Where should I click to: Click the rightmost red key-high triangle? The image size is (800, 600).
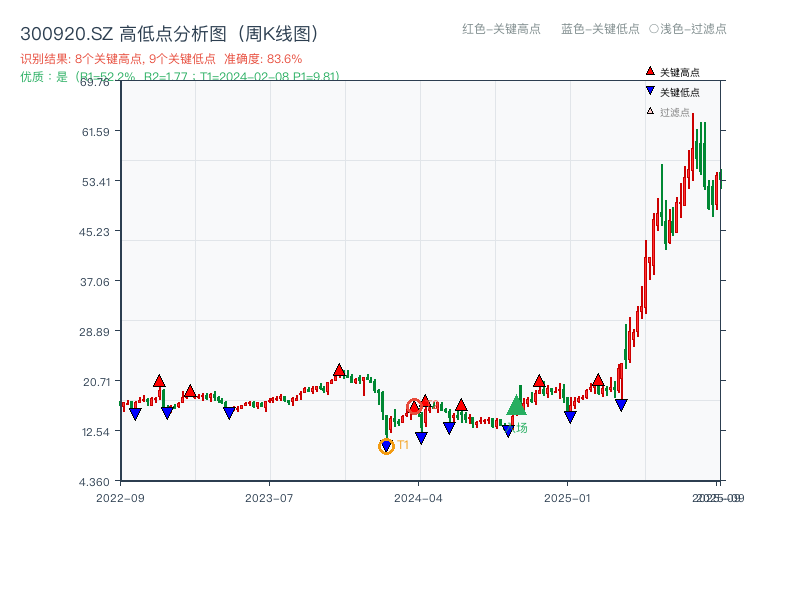(x=598, y=380)
